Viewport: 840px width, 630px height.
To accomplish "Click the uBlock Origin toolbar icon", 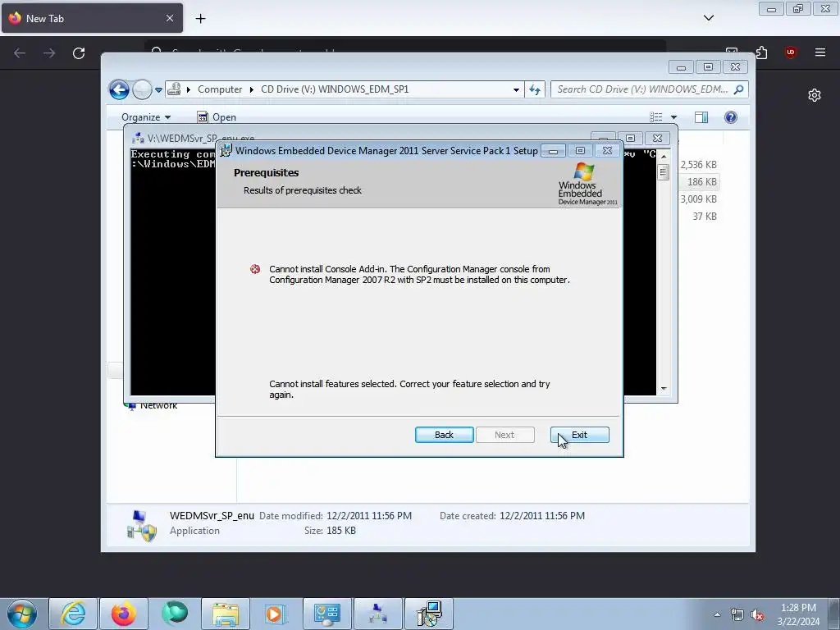I will click(x=791, y=52).
